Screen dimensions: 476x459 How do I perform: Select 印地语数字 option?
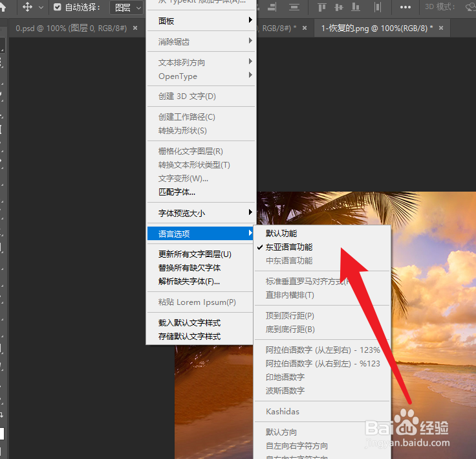pos(322,377)
